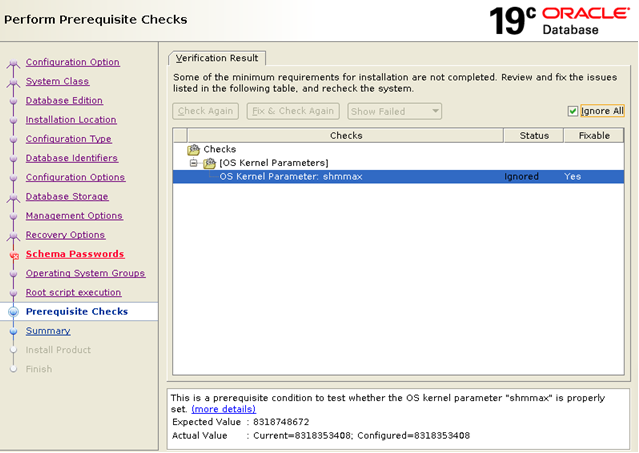Click the OS Kernel Parameters folder icon
This screenshot has height=453, width=639.
(209, 163)
